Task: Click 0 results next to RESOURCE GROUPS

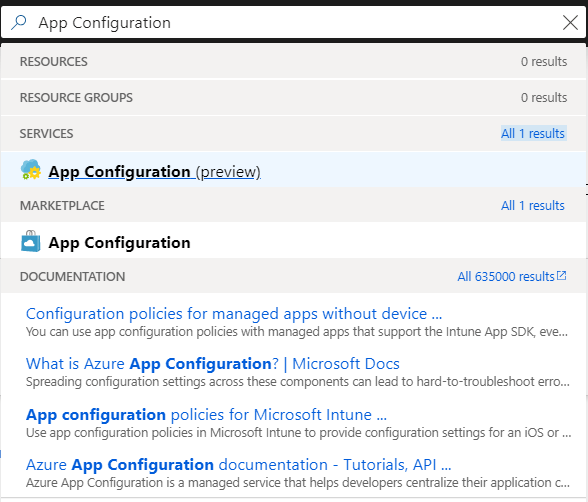Action: pyautogui.click(x=544, y=97)
